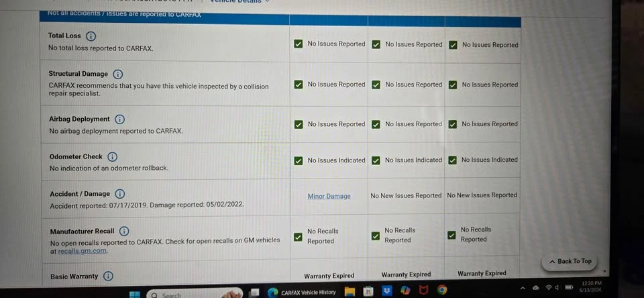Open the Minor Damage link
The width and height of the screenshot is (644, 298).
(x=329, y=197)
